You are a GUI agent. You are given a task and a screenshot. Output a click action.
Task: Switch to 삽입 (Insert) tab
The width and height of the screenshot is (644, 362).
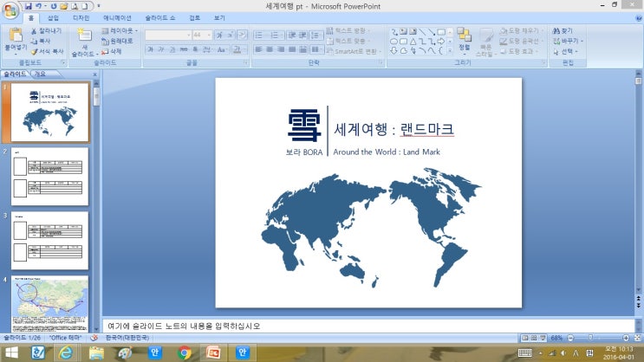click(54, 18)
